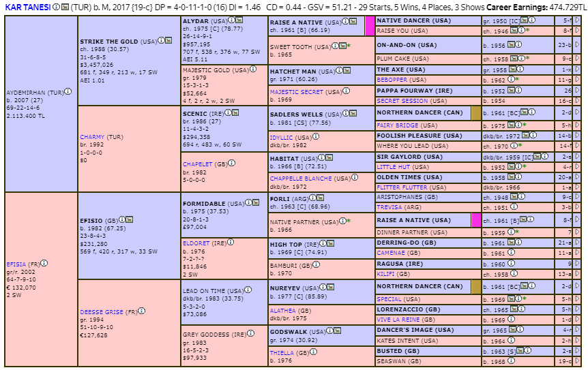This screenshot has width=588, height=370.
Task: Click info icon beside STRIKE THE GOLD
Action: coord(161,40)
